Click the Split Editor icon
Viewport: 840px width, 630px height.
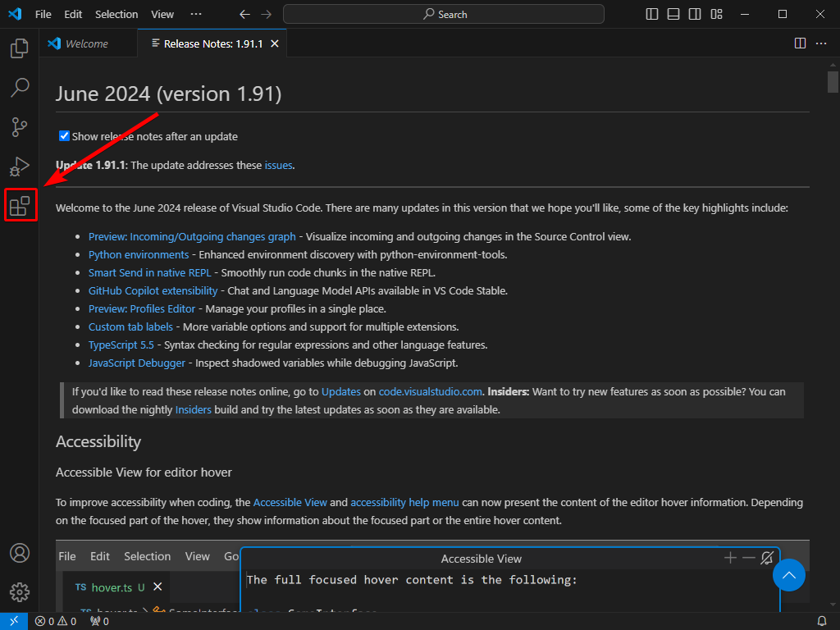799,43
